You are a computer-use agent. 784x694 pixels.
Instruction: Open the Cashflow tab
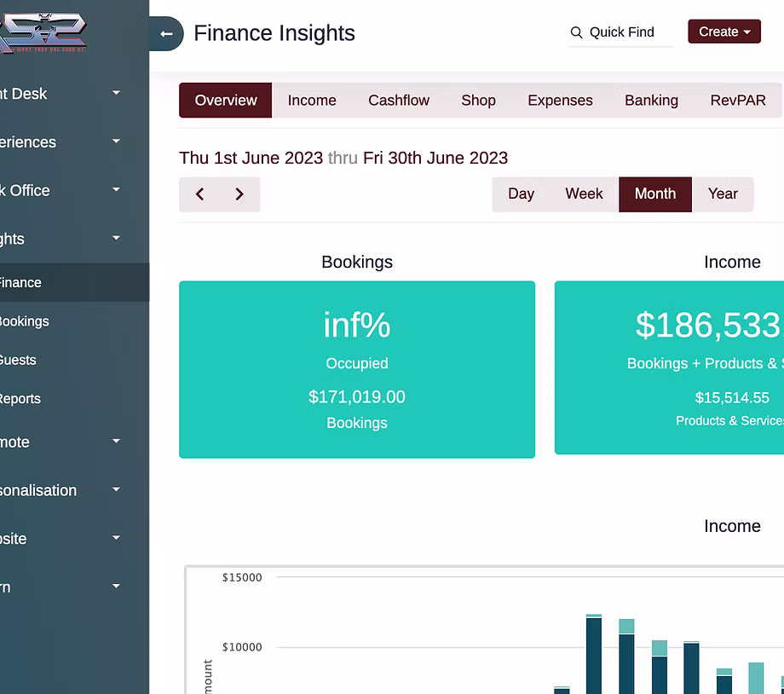pos(398,101)
